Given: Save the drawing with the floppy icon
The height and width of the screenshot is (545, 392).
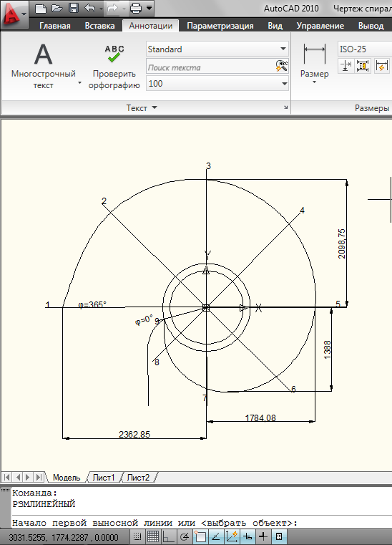Looking at the screenshot, I should 74,8.
